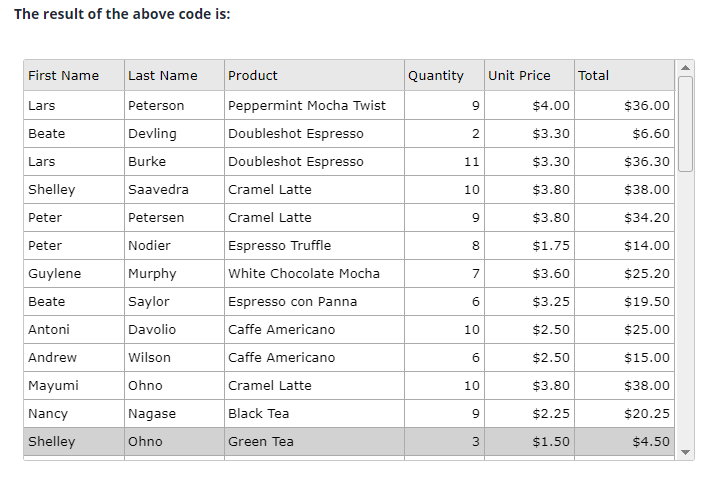Click the Product column header
The height and width of the screenshot is (479, 709).
pos(253,76)
